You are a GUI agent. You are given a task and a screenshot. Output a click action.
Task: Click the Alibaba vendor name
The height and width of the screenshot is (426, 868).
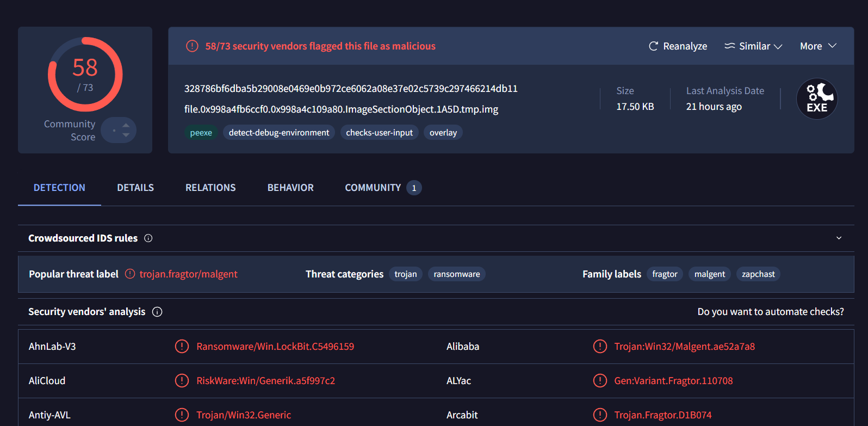[x=463, y=347]
